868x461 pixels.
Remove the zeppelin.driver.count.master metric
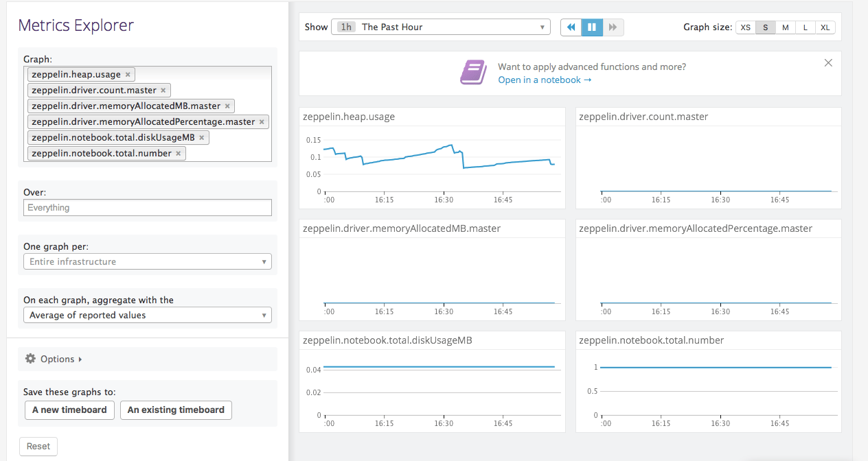163,90
